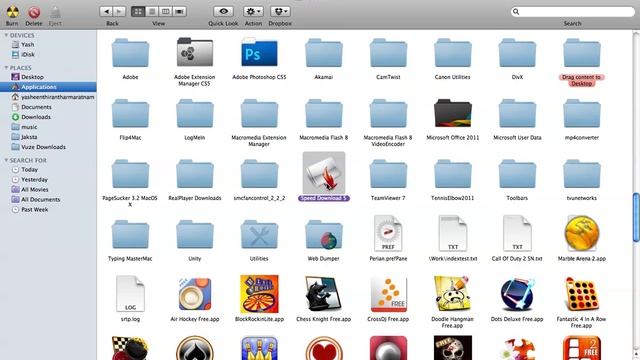Click the Quick Look eye button

[223, 11]
